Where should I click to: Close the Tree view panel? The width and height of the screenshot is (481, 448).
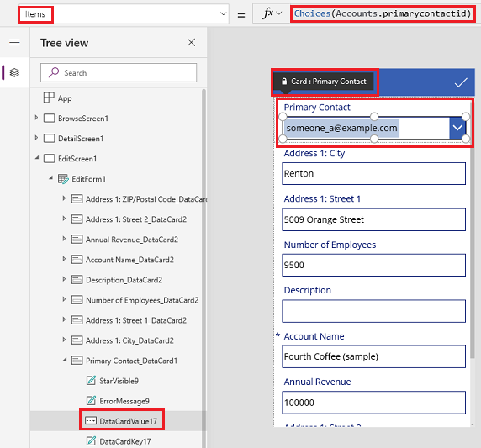coord(191,42)
